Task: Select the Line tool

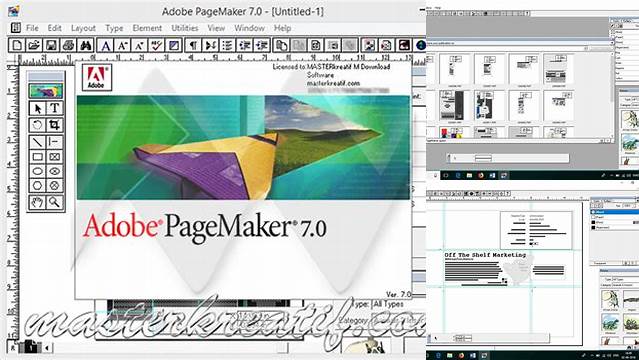Action: point(37,142)
